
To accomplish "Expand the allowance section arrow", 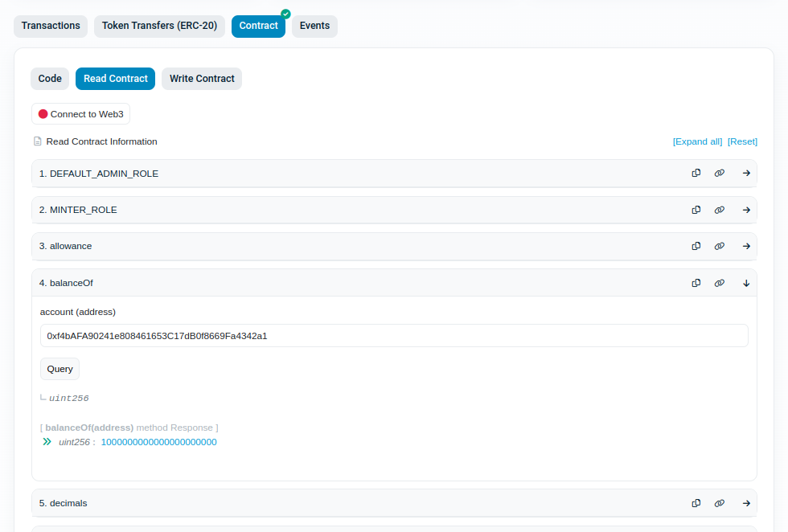I will point(746,246).
